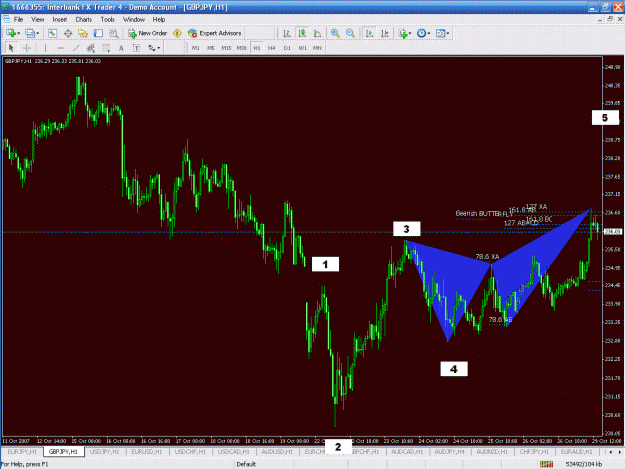Switch to the AUDNZD,H1 chart tab
625x469 pixels.
(x=492, y=452)
